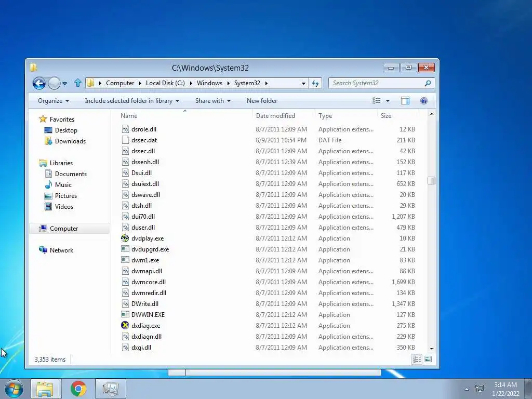
Task: Toggle the preview pane icon
Action: click(405, 101)
